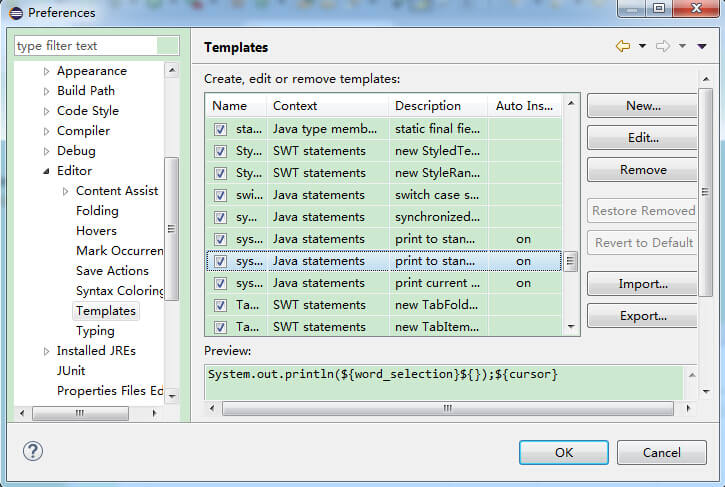The image size is (725, 487).
Task: Click the Eclipse icon in the title bar
Action: coord(14,13)
